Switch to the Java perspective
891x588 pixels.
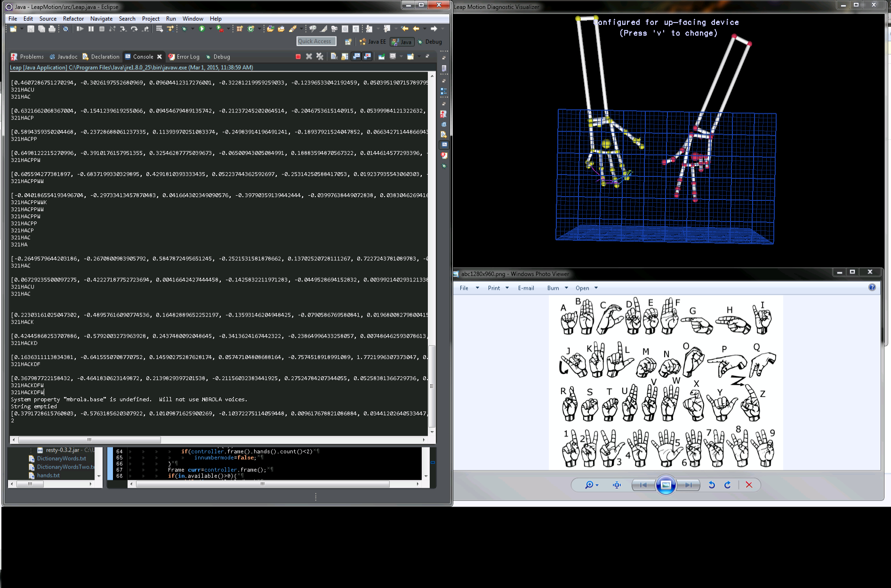tap(402, 42)
